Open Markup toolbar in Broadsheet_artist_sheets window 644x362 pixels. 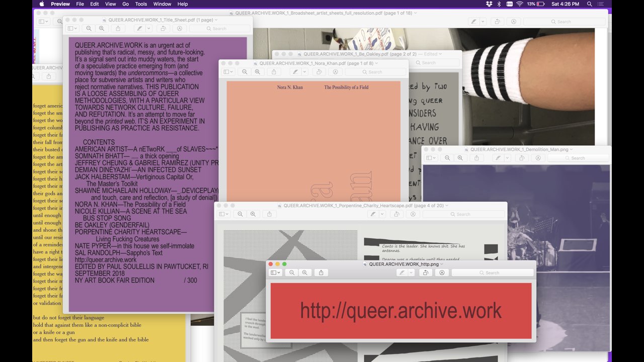tap(513, 22)
